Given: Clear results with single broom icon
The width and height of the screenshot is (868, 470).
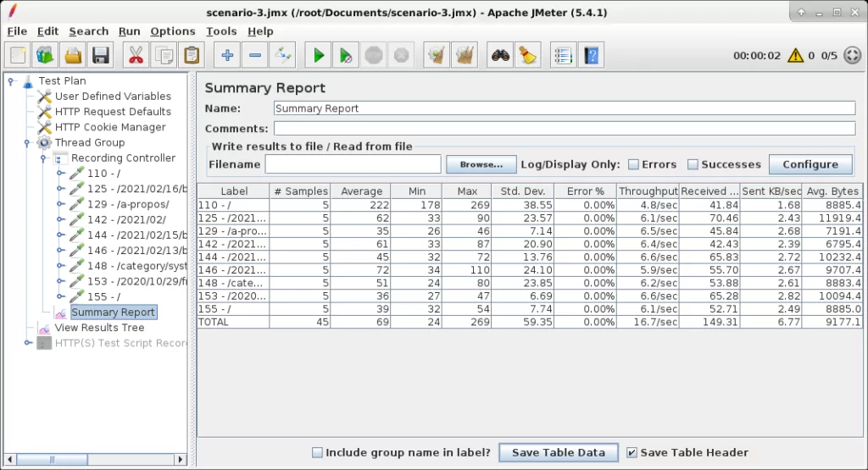Looking at the screenshot, I should pyautogui.click(x=437, y=55).
